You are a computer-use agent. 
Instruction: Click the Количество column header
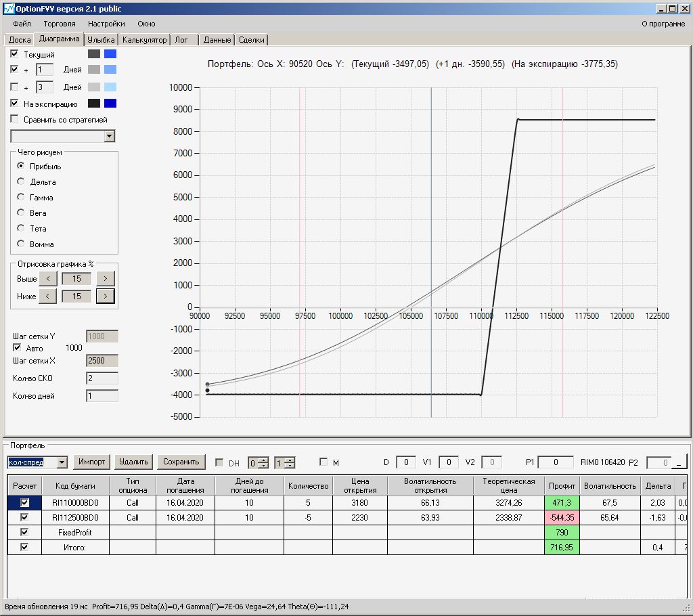(308, 485)
